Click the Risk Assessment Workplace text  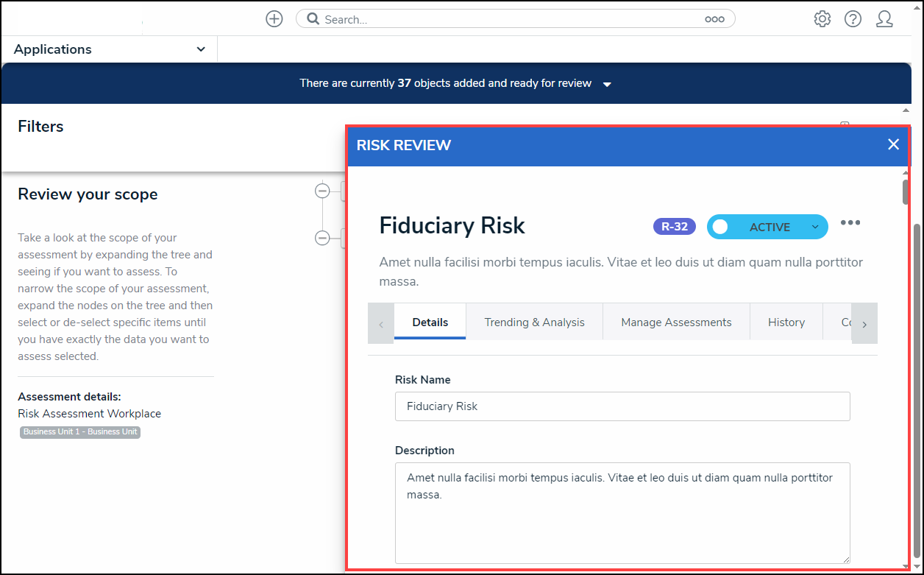click(90, 414)
